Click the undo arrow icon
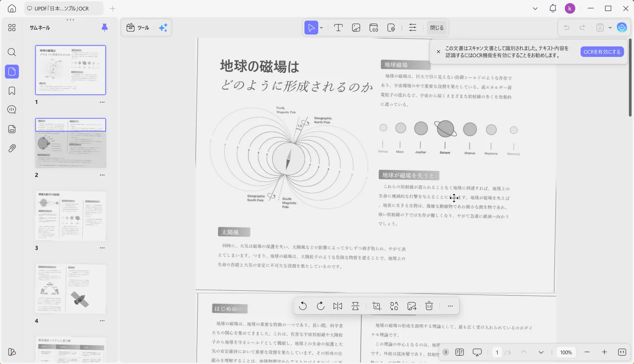The width and height of the screenshot is (634, 364). [x=567, y=28]
